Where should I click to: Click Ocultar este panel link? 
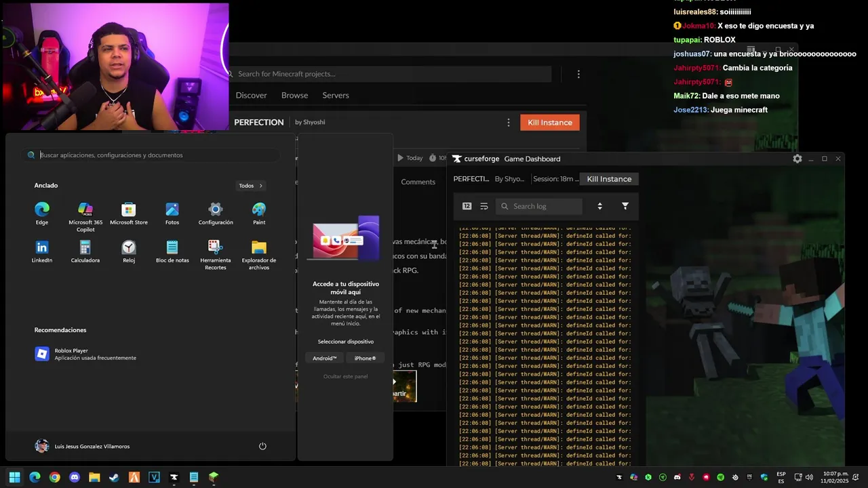pos(345,376)
